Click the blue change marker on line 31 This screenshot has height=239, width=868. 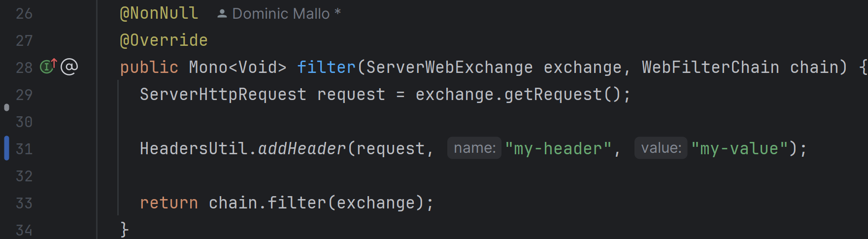(x=6, y=148)
